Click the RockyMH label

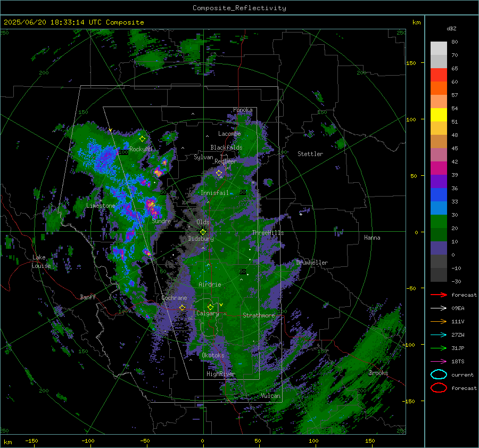click(141, 149)
